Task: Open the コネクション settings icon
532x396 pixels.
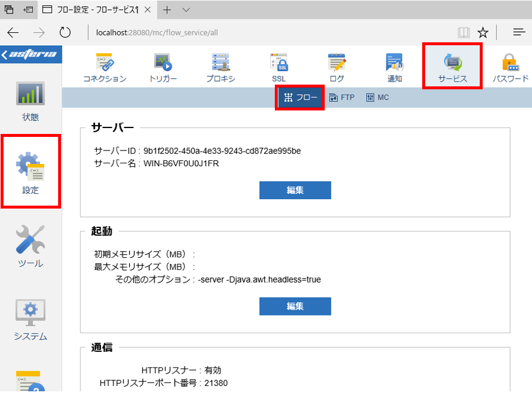Action: pyautogui.click(x=105, y=68)
